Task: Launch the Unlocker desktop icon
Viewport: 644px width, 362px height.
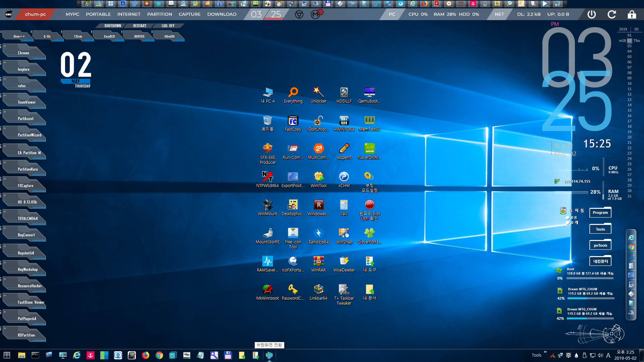Action: click(318, 95)
